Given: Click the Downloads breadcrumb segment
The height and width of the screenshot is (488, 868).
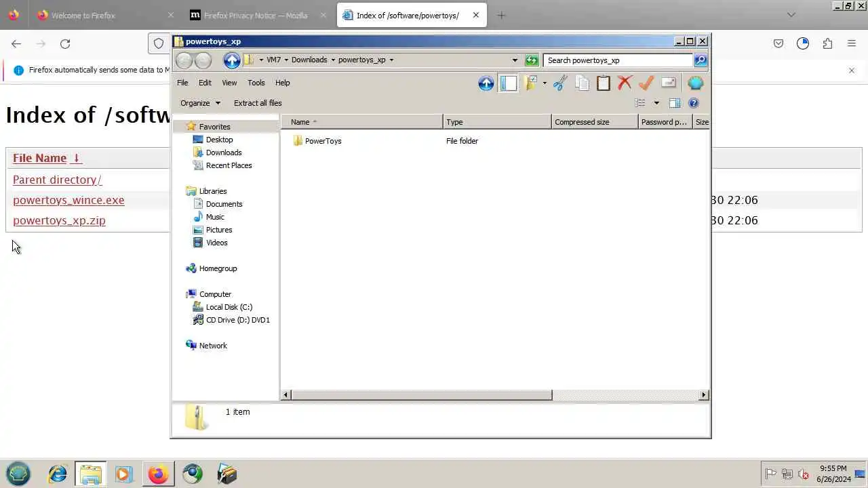Looking at the screenshot, I should 309,60.
